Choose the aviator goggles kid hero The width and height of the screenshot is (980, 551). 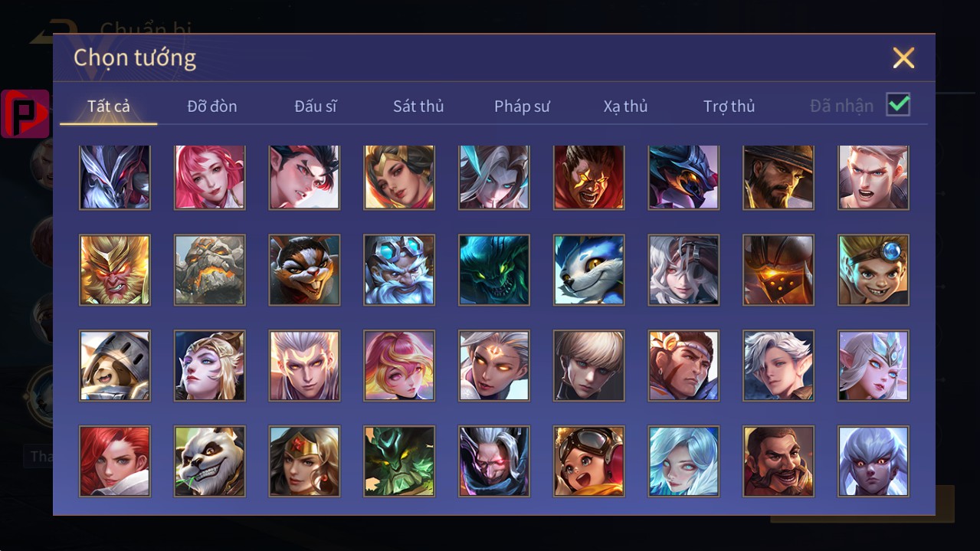pos(589,461)
